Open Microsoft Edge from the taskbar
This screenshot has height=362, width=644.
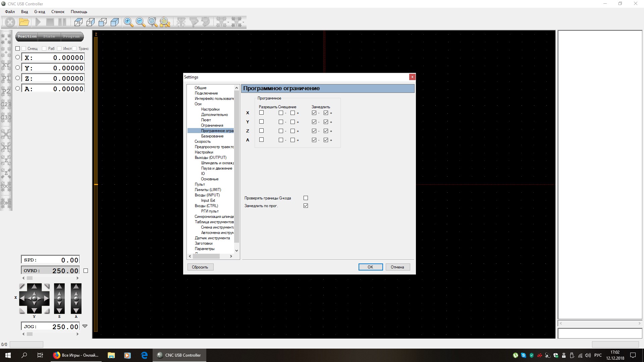pos(144,355)
